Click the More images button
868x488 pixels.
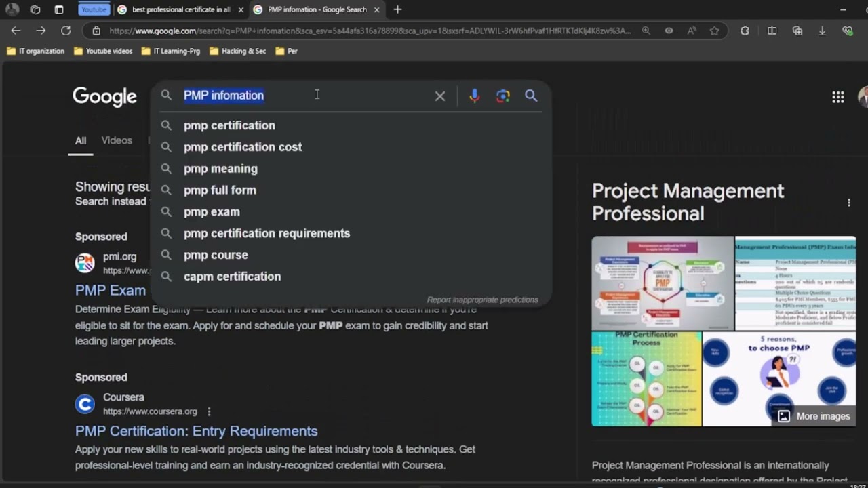click(814, 416)
